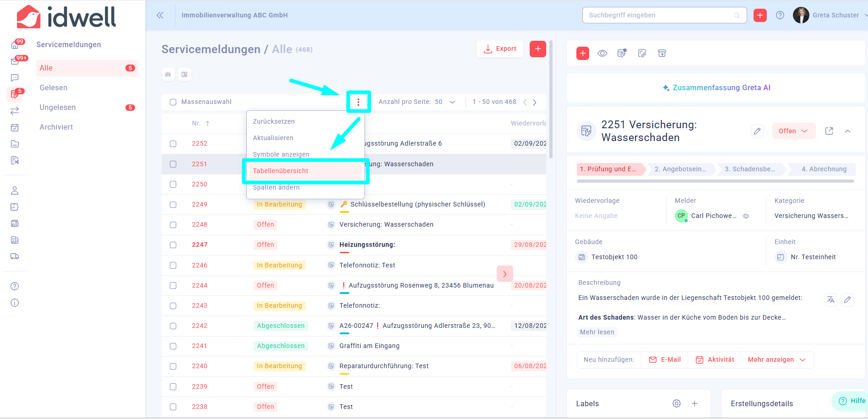Open the Offen status dropdown
This screenshot has height=419, width=868.
[x=793, y=131]
